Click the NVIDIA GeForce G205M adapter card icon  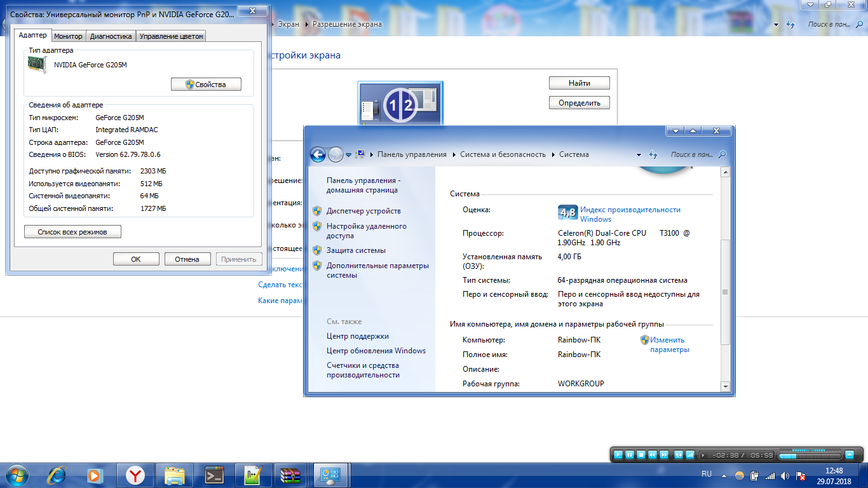point(37,64)
